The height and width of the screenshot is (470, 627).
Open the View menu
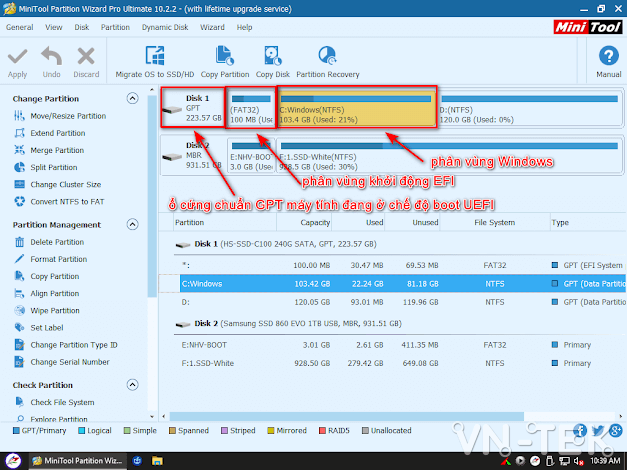(54, 27)
